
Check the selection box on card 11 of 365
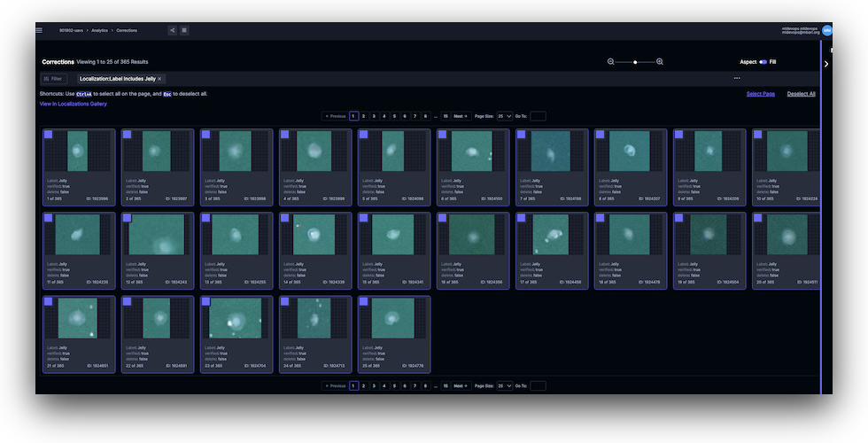49,219
